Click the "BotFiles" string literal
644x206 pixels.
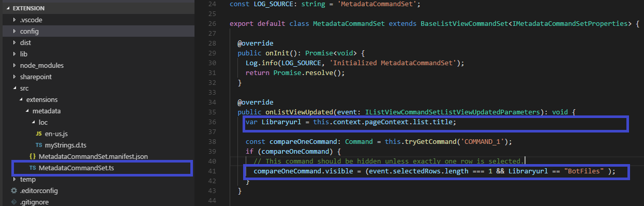584,171
